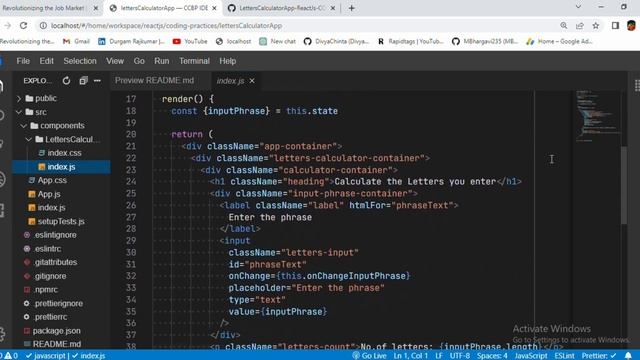Switch to the GitHub LettersCalculatorApp tab
640x360 pixels.
pyautogui.click(x=282, y=8)
